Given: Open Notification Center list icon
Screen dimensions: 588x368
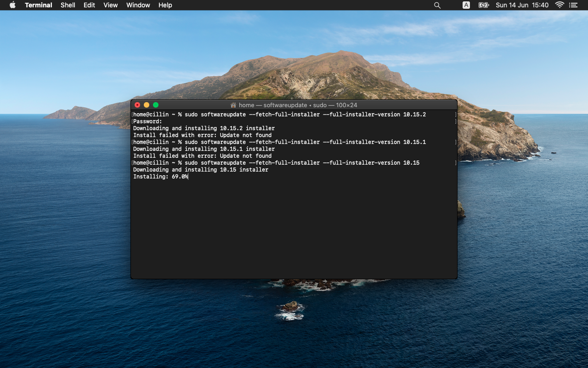Looking at the screenshot, I should point(573,5).
